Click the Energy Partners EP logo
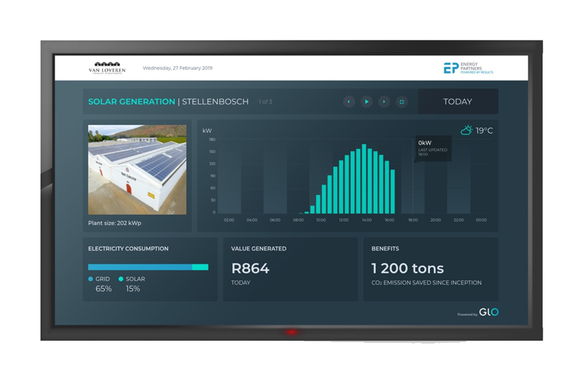Viewport: 588px width, 382px height. [468, 69]
